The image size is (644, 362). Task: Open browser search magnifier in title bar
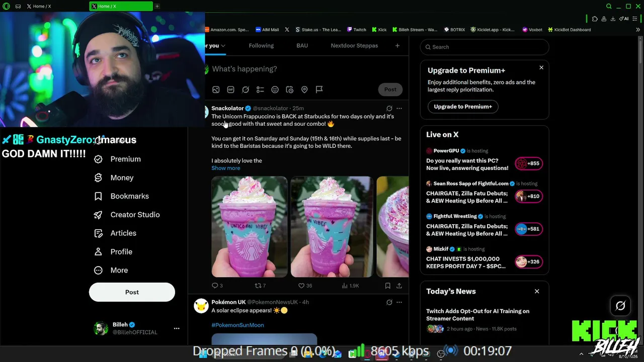pyautogui.click(x=609, y=7)
